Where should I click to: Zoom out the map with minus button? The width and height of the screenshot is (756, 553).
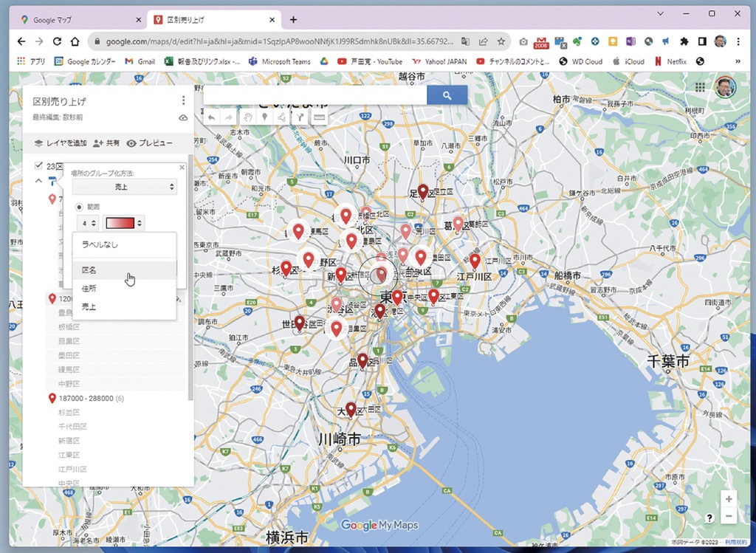tap(729, 516)
